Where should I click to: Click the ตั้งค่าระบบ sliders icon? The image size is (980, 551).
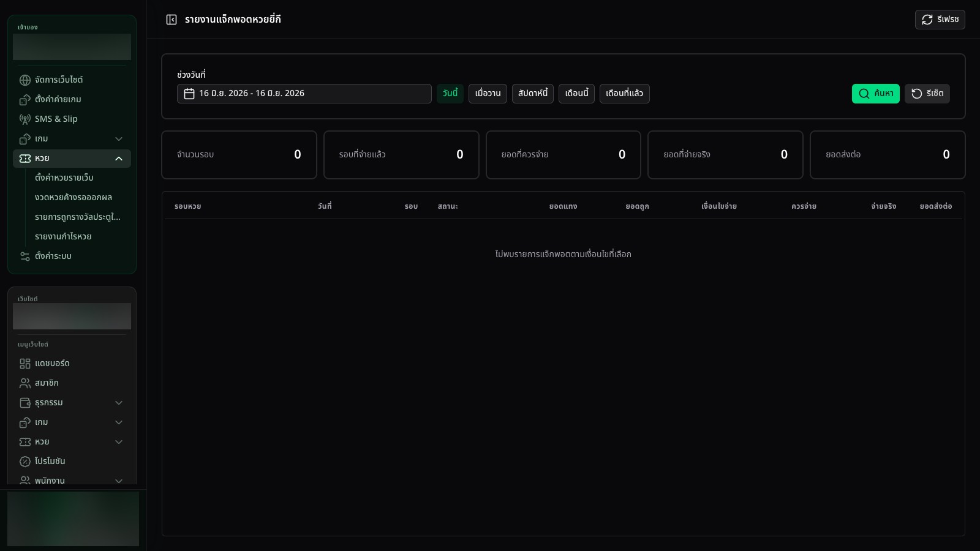(x=25, y=257)
